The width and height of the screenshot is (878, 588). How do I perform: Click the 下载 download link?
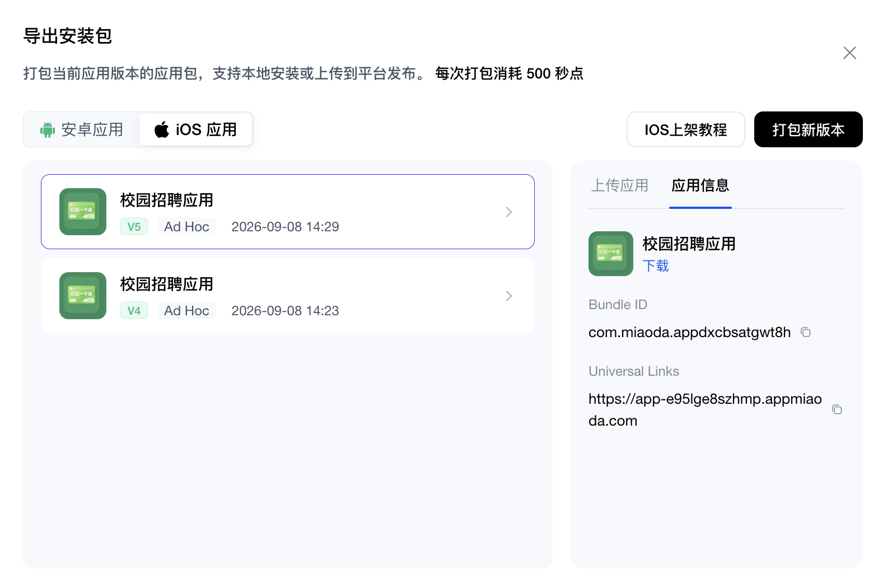tap(655, 266)
